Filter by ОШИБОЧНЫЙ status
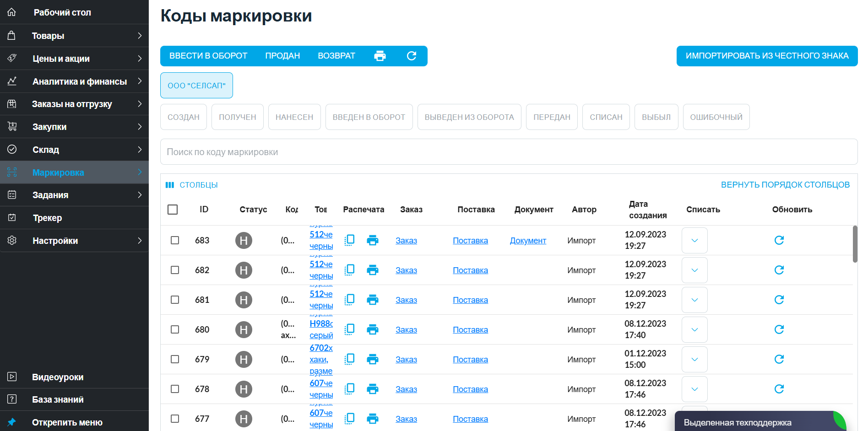The height and width of the screenshot is (431, 868). [716, 117]
